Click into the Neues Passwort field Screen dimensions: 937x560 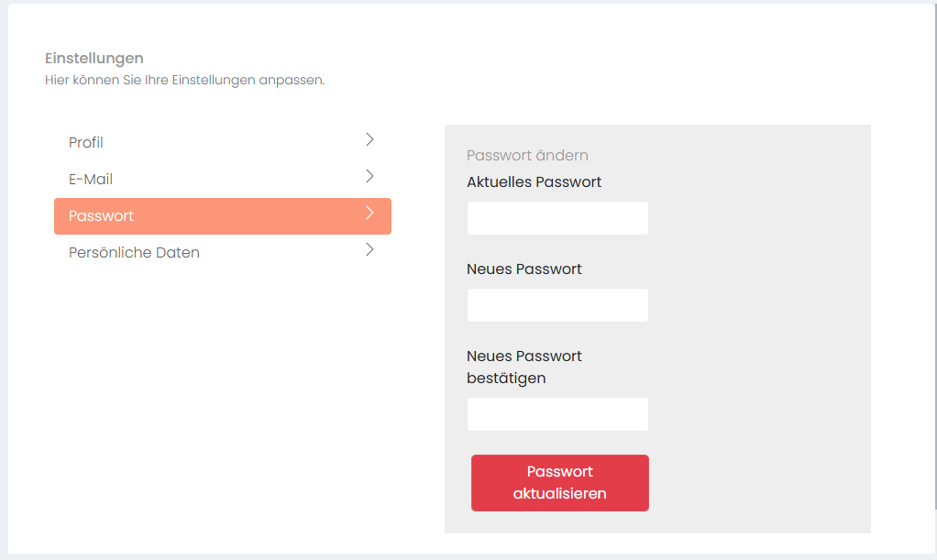pyautogui.click(x=557, y=305)
